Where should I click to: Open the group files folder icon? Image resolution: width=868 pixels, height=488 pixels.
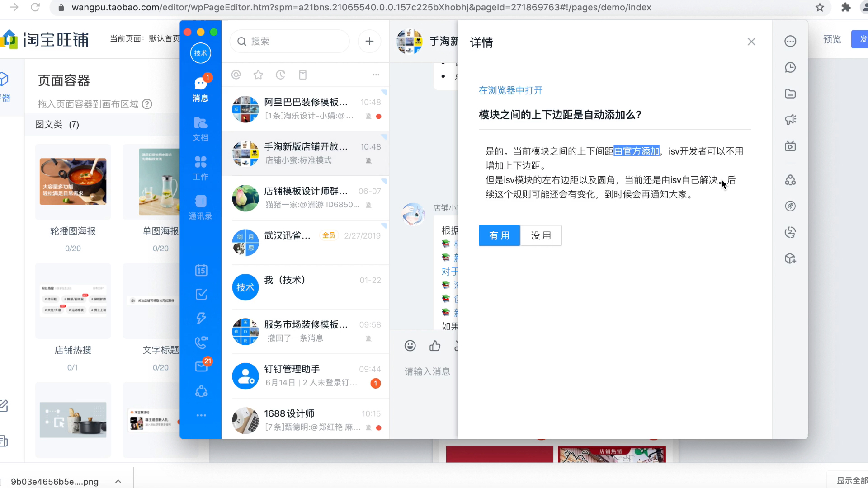790,94
